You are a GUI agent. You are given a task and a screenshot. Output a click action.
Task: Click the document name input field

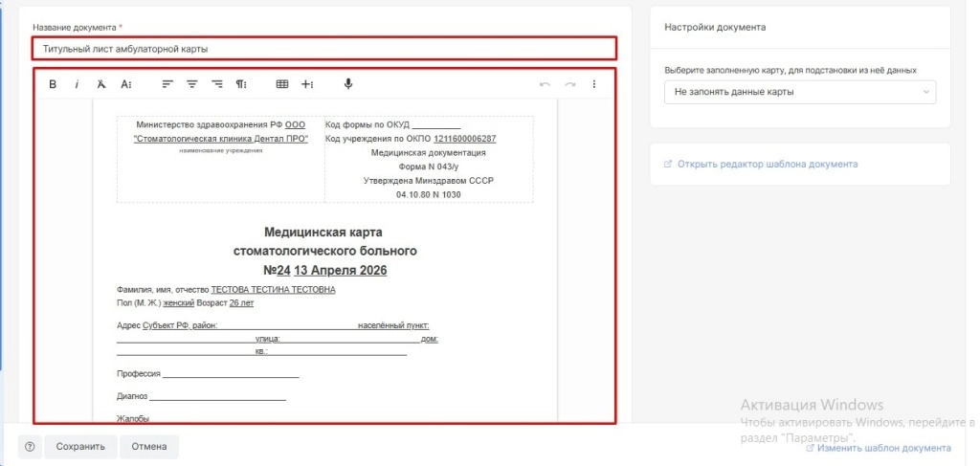325,48
